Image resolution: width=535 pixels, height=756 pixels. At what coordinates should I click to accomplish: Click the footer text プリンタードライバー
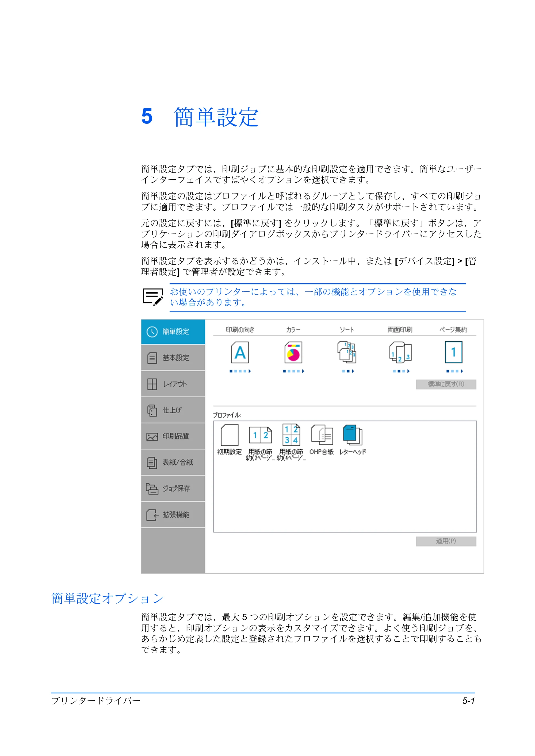tap(96, 701)
